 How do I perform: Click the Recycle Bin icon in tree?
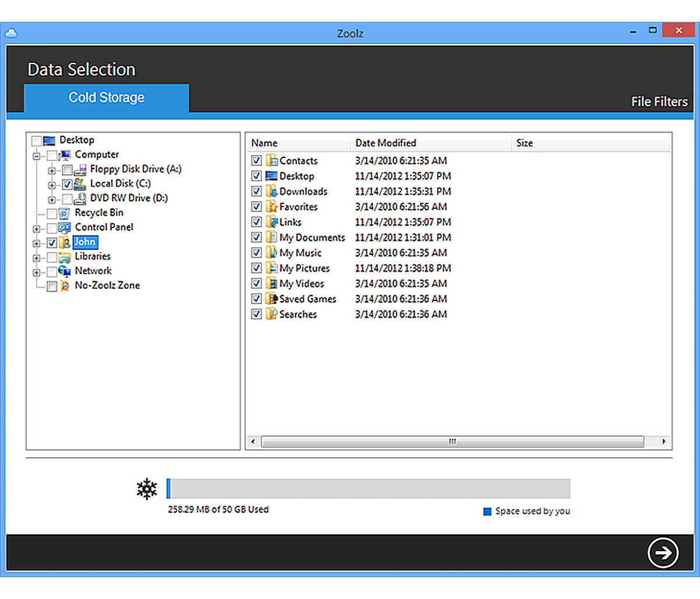point(65,213)
